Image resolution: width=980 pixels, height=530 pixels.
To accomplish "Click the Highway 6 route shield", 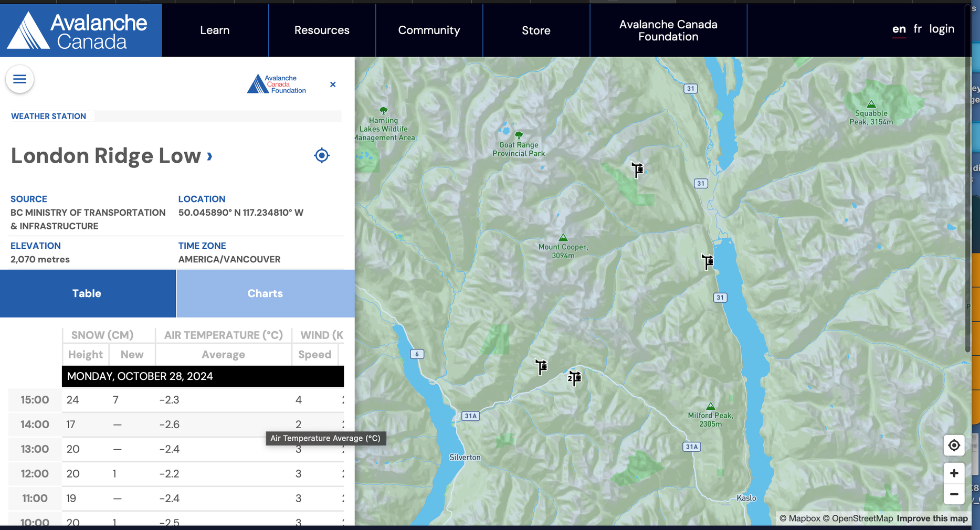I will point(417,354).
